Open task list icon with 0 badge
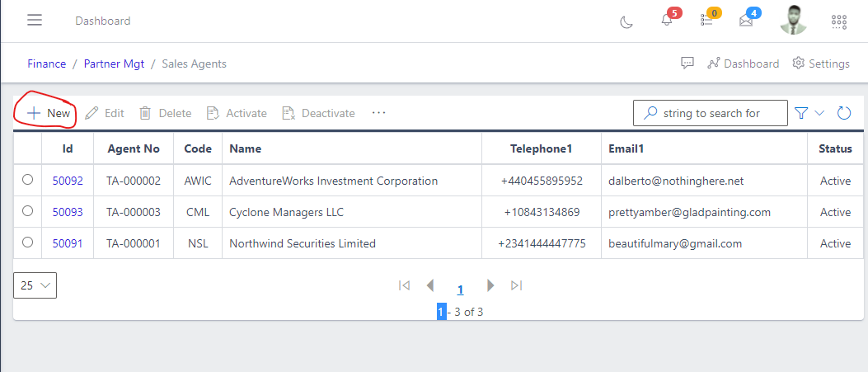Screen dimensions: 868x372 point(706,21)
